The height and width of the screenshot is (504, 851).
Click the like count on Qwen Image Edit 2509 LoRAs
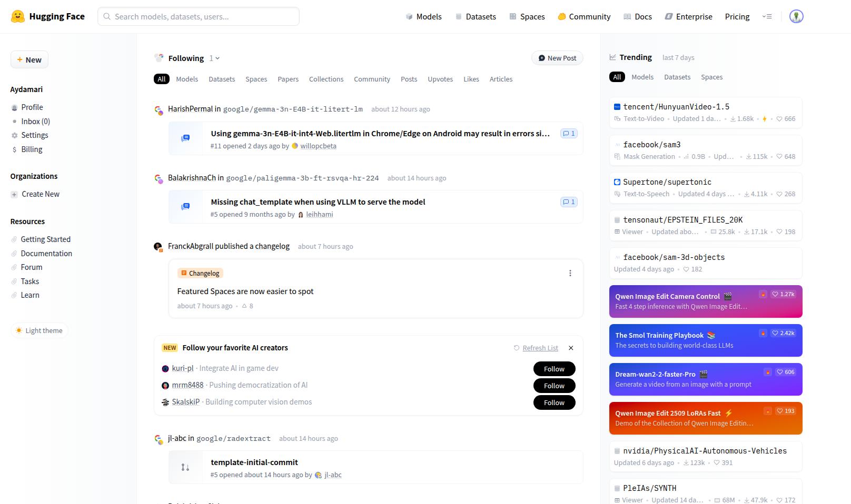pyautogui.click(x=785, y=411)
